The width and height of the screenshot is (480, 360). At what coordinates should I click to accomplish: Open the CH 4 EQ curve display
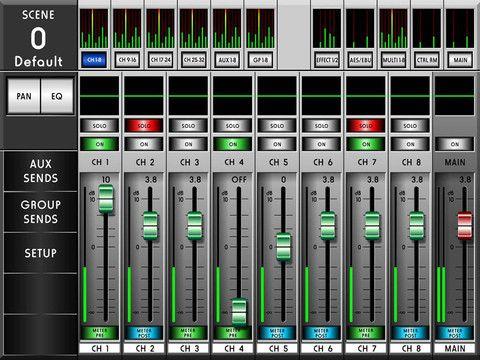point(232,96)
